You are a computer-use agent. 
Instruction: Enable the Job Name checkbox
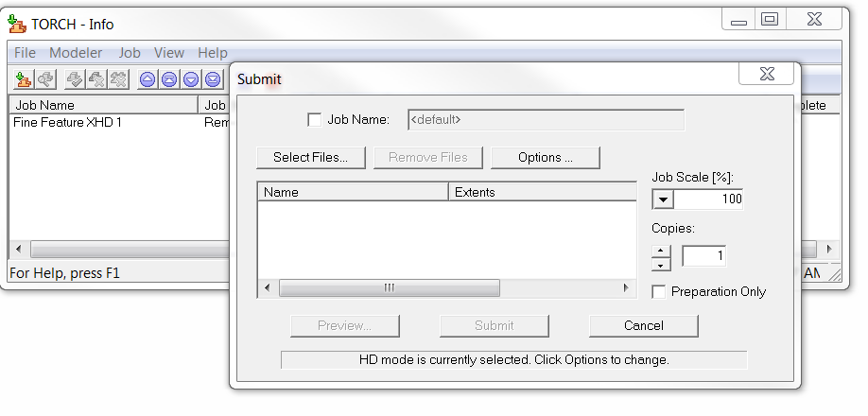315,120
